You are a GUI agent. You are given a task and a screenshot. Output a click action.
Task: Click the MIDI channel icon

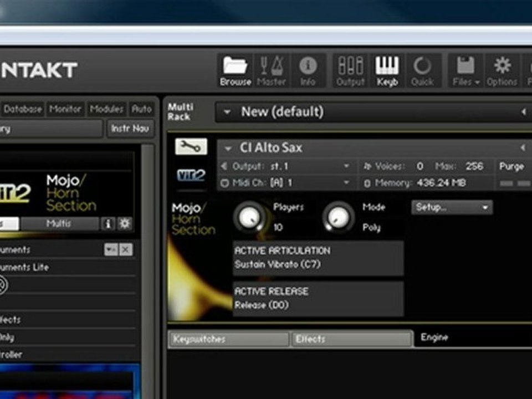[x=224, y=183]
